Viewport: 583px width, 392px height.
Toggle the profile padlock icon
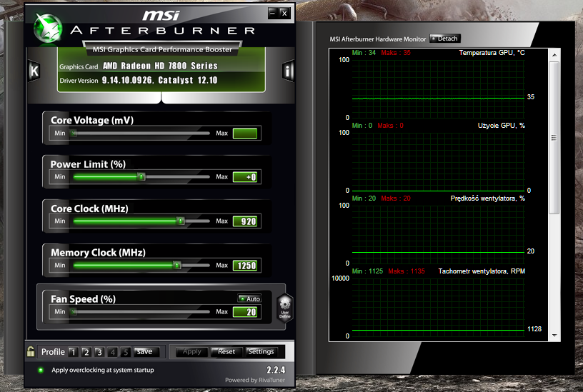[x=31, y=351]
